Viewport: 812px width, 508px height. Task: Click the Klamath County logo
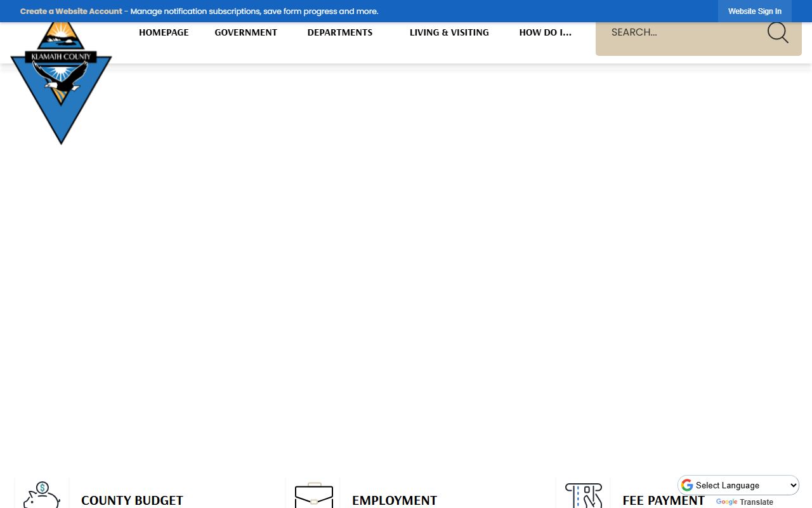tap(61, 83)
